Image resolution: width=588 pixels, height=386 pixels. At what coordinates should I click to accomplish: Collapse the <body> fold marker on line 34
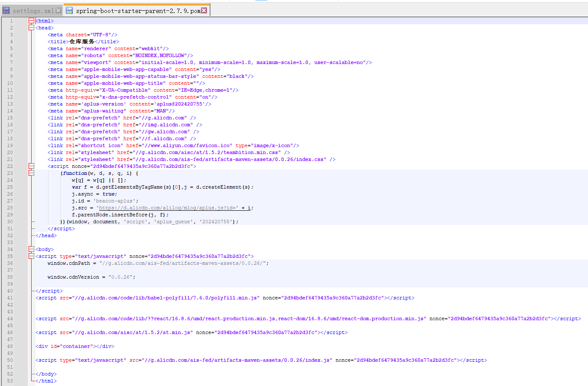coord(30,249)
